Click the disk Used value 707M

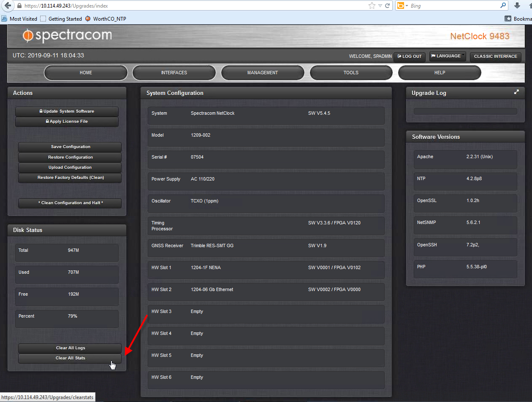(x=73, y=272)
